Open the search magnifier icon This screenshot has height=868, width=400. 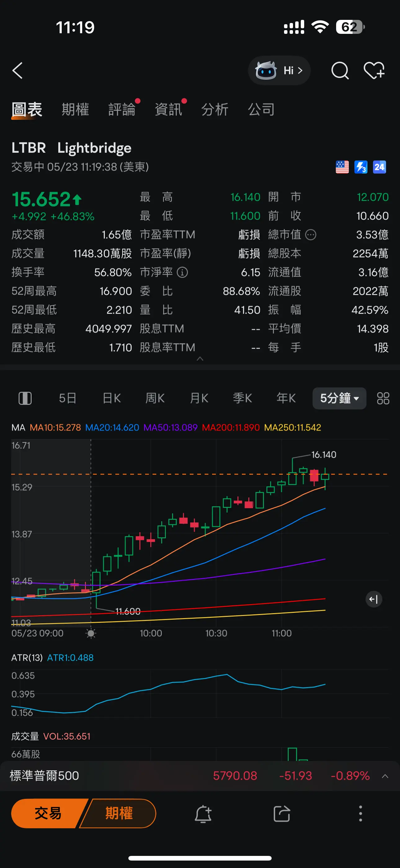[x=340, y=70]
